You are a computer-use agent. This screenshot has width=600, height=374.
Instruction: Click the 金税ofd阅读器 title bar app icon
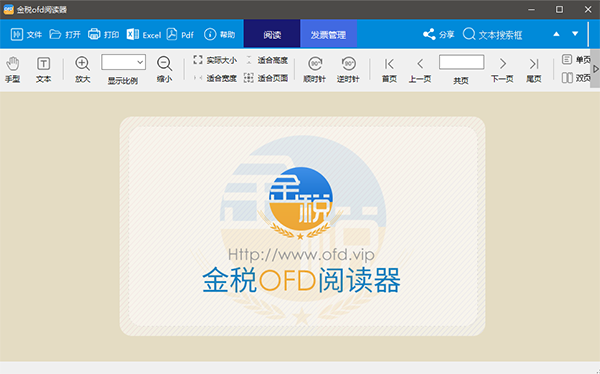[x=8, y=10]
